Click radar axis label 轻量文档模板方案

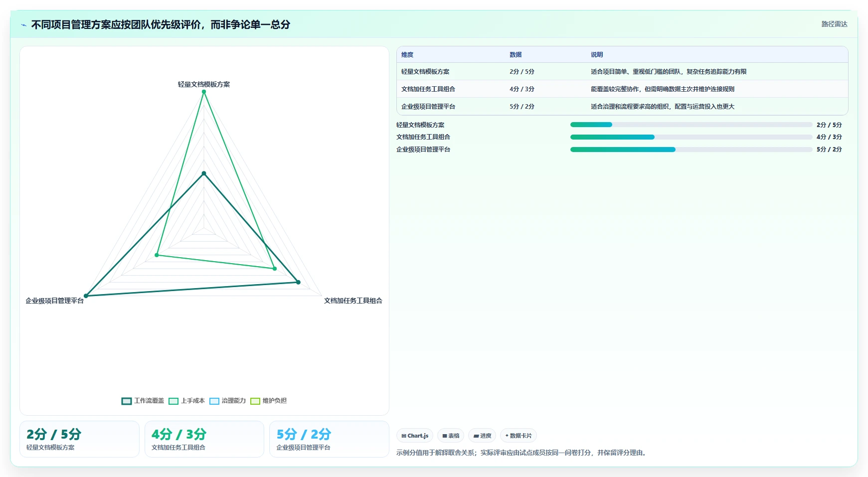click(204, 84)
